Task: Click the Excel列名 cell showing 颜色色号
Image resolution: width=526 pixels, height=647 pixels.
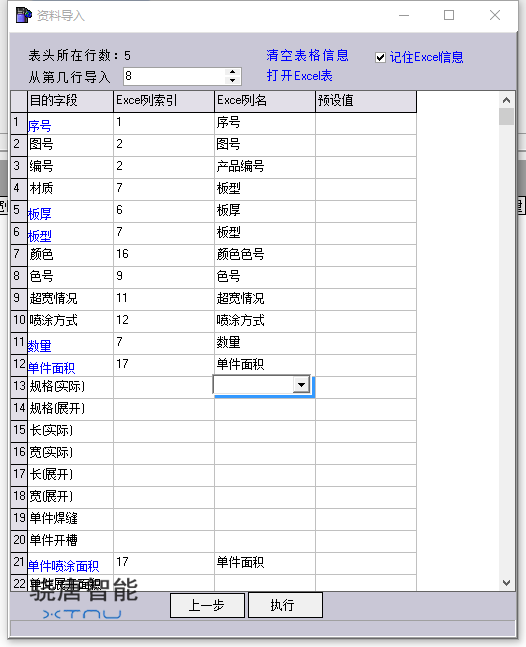Action: 265,255
